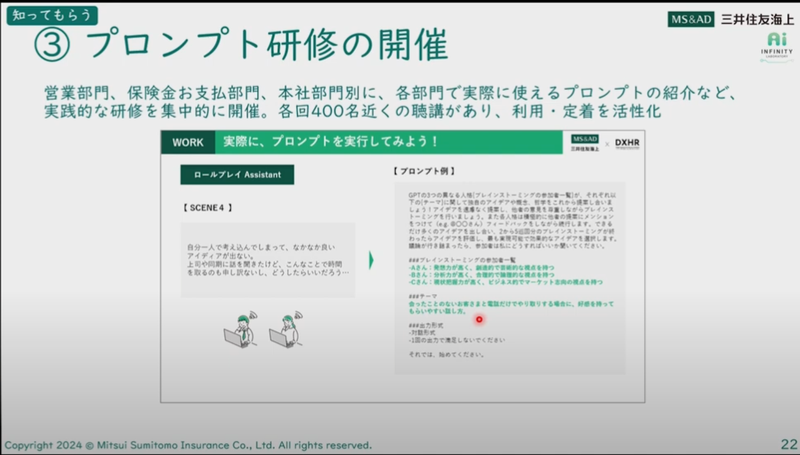The width and height of the screenshot is (800, 455).
Task: Click the slide page number 22
Action: 788,444
